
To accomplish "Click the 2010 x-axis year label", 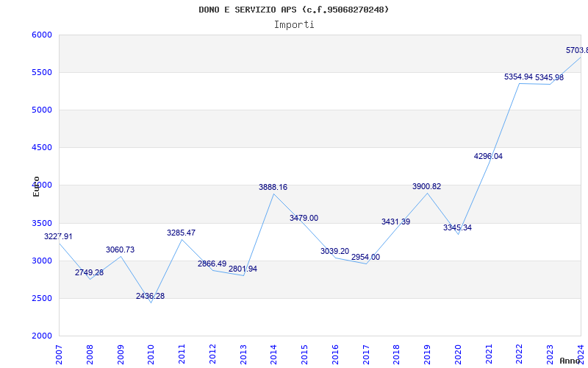I will pos(151,355).
